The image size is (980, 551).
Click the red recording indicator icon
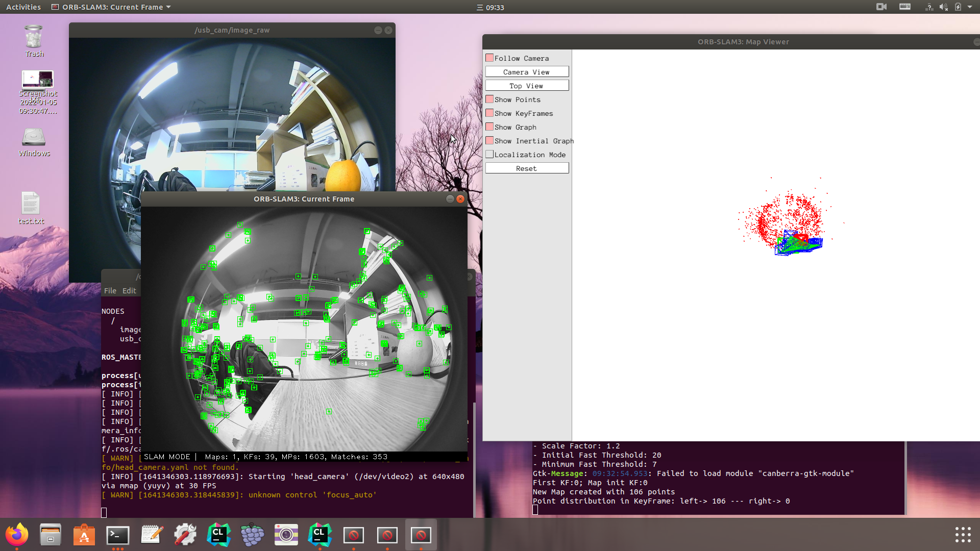click(x=880, y=7)
